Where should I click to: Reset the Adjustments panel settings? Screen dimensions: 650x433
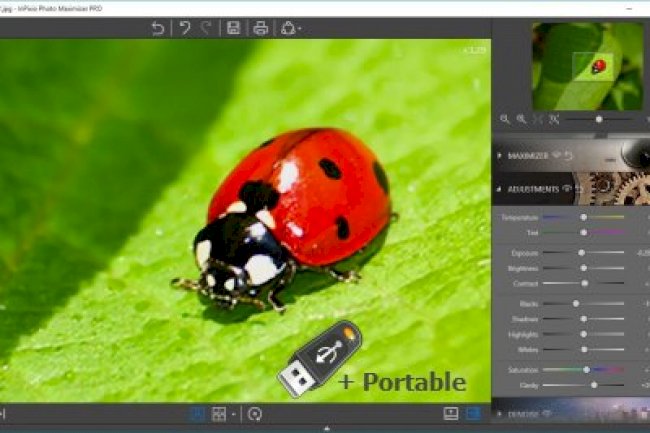coord(579,187)
